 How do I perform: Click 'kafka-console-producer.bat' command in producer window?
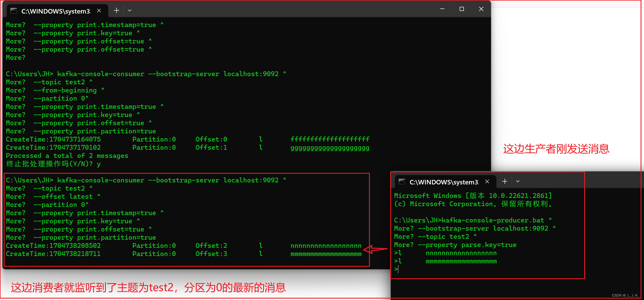493,220
